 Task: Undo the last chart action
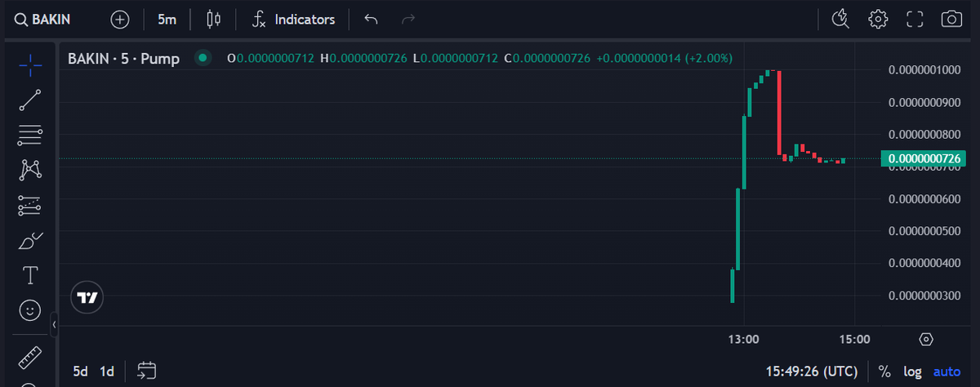coord(372,19)
